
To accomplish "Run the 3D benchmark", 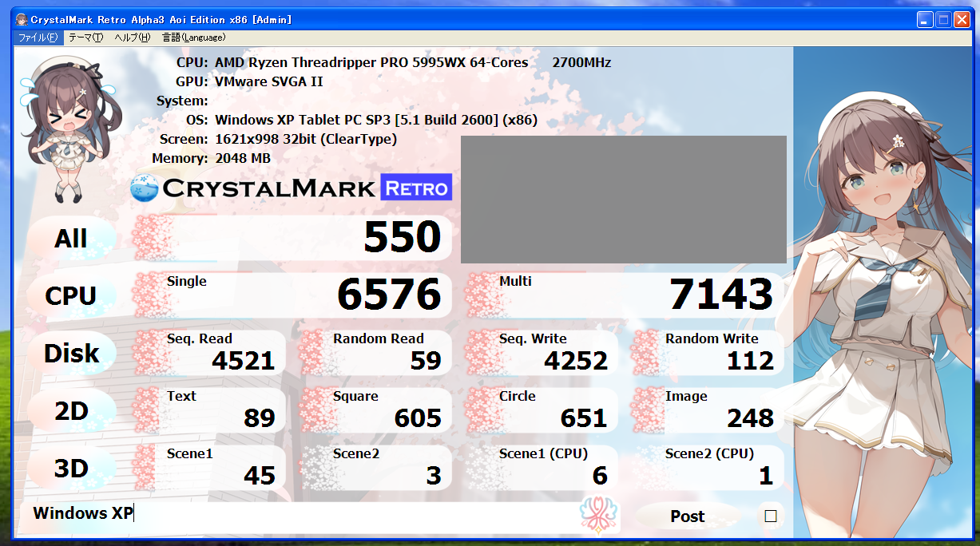I will pyautogui.click(x=71, y=469).
